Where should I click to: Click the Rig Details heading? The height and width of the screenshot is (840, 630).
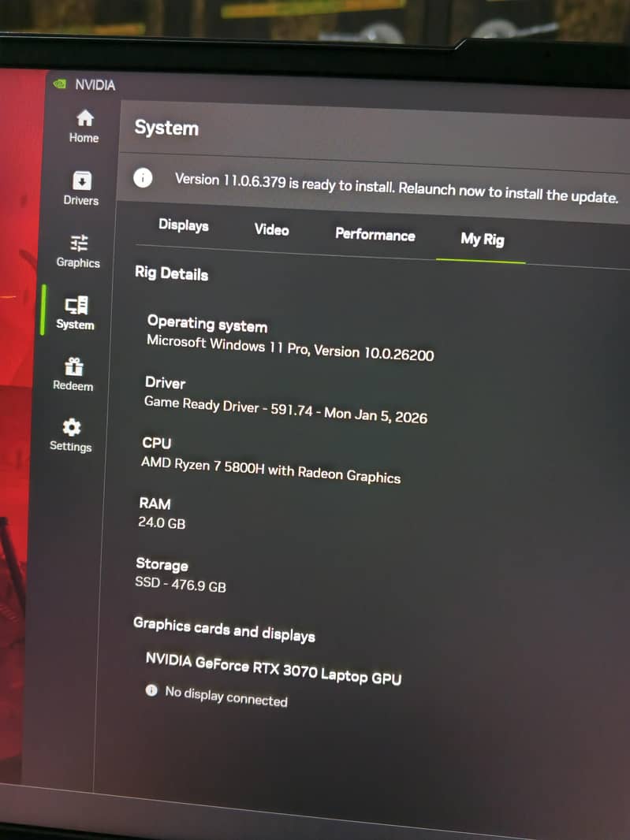pyautogui.click(x=172, y=273)
